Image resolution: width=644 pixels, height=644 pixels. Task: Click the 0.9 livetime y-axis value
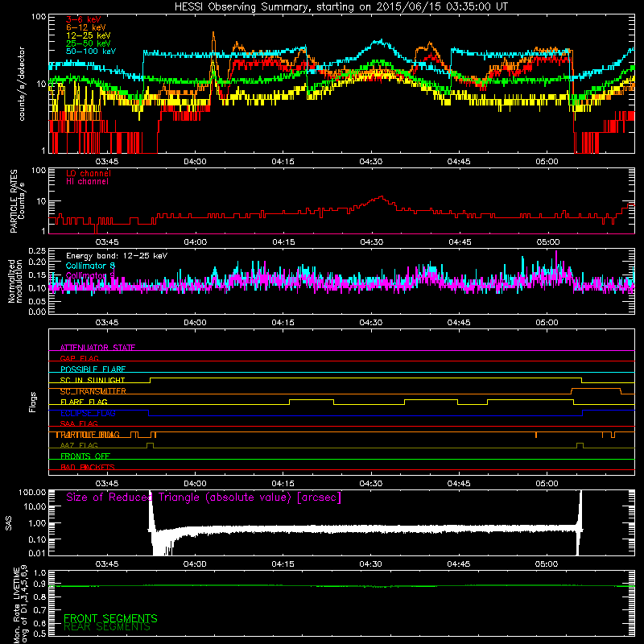pos(39,584)
